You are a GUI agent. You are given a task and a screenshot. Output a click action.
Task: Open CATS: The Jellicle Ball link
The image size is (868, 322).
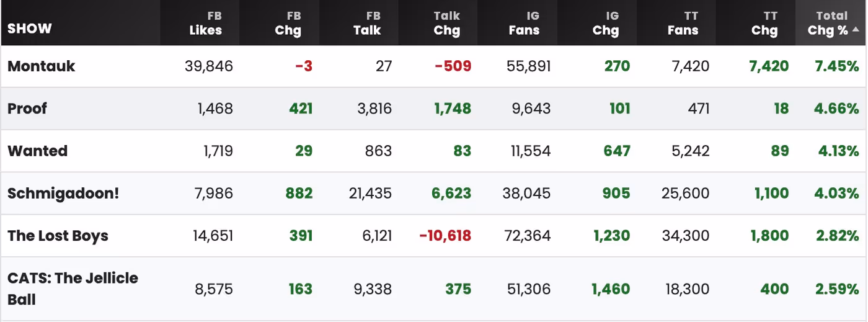click(x=73, y=288)
